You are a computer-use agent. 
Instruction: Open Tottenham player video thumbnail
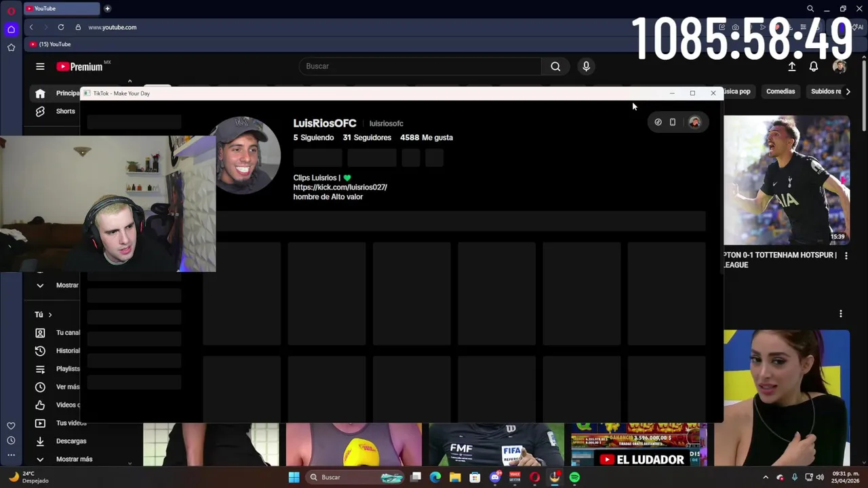coord(787,180)
